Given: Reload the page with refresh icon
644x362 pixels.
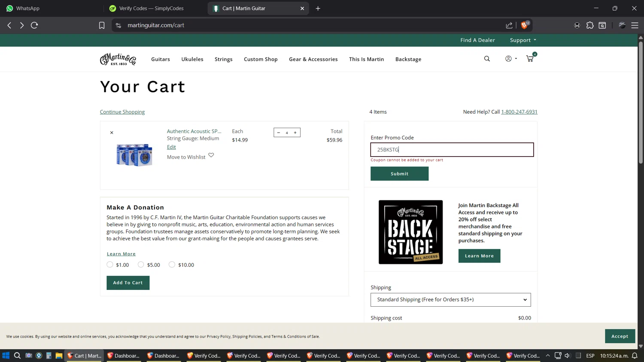Looking at the screenshot, I should 34,25.
